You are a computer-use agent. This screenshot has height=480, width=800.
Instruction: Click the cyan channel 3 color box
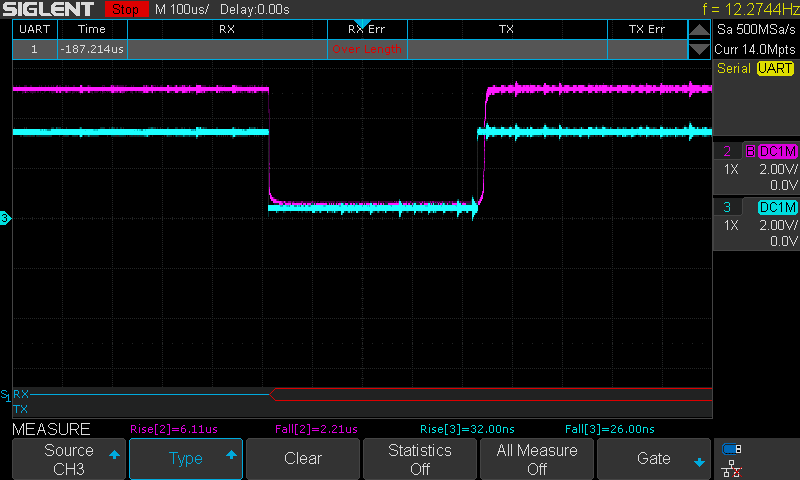pos(777,207)
